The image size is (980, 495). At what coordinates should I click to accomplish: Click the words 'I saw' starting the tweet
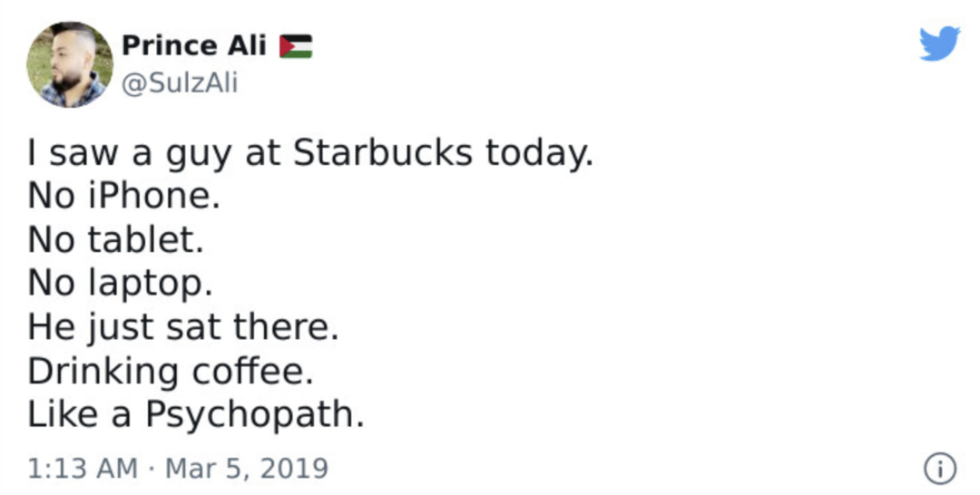pyautogui.click(x=66, y=153)
